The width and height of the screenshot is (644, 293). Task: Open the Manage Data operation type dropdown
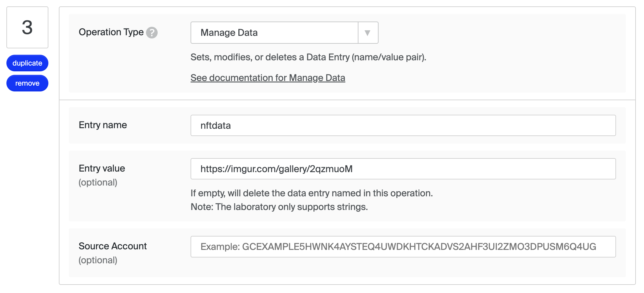tap(284, 33)
